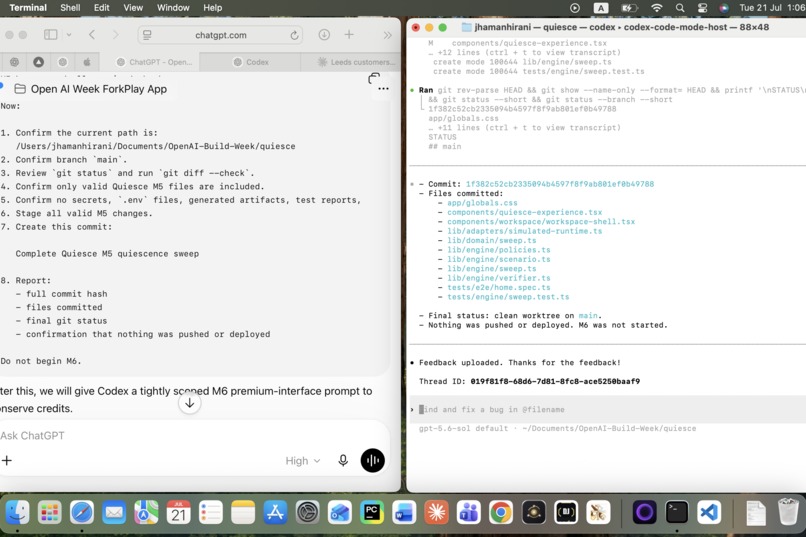Open the Edit menu

click(101, 8)
